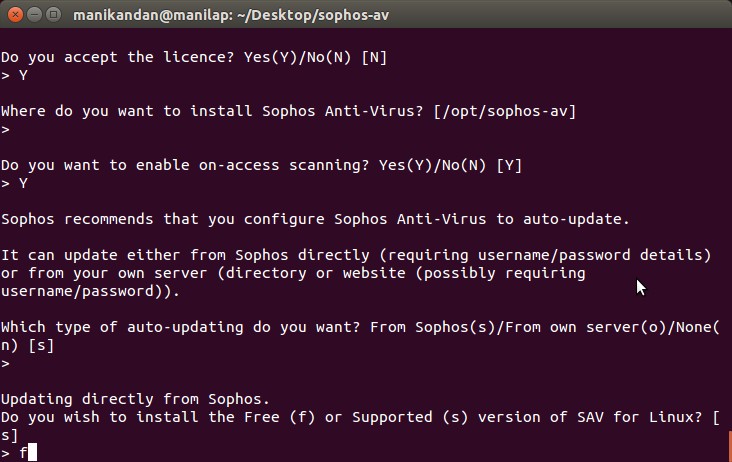Click the 'Y' answer under on-access scanning
Screen dimensions: 732x462
[x=23, y=183]
